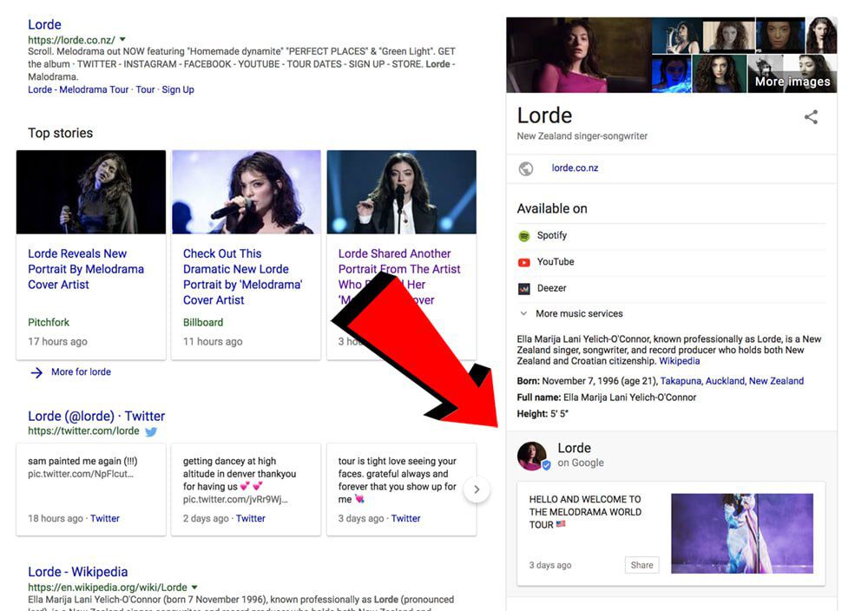This screenshot has height=611, width=868.
Task: Open dropdown arrow next to lorde.co.nz URL
Action: [x=122, y=39]
